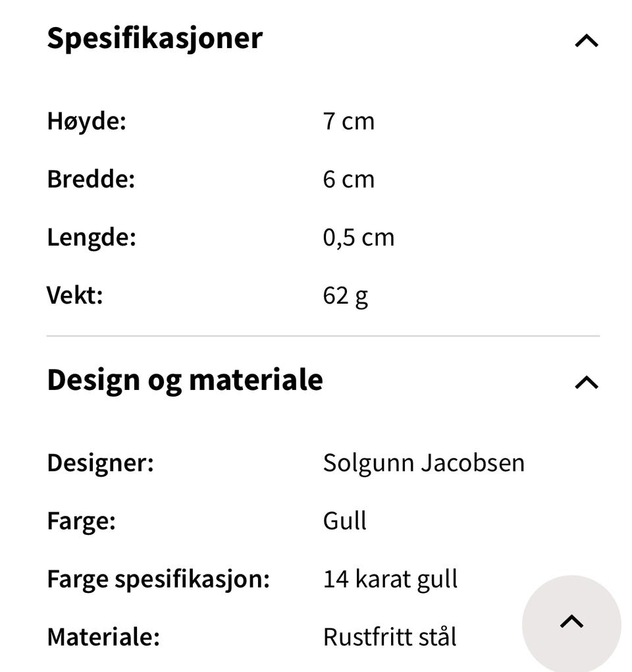This screenshot has height=672, width=632.
Task: Click the Farge value Gull
Action: 344,521
